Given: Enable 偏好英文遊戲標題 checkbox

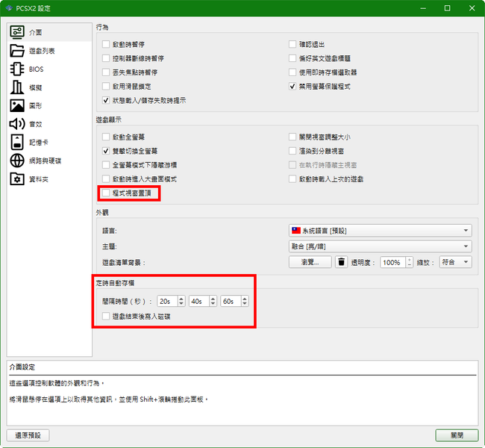Looking at the screenshot, I should pyautogui.click(x=292, y=58).
